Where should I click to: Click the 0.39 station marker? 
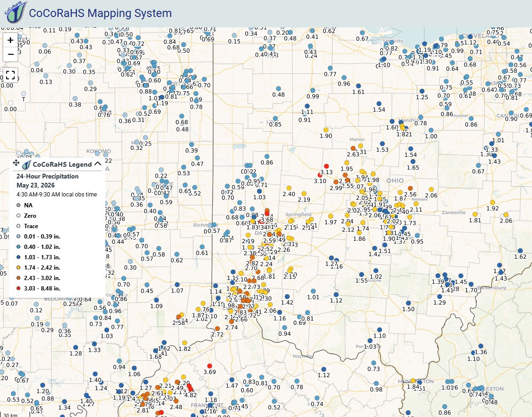coord(192,145)
